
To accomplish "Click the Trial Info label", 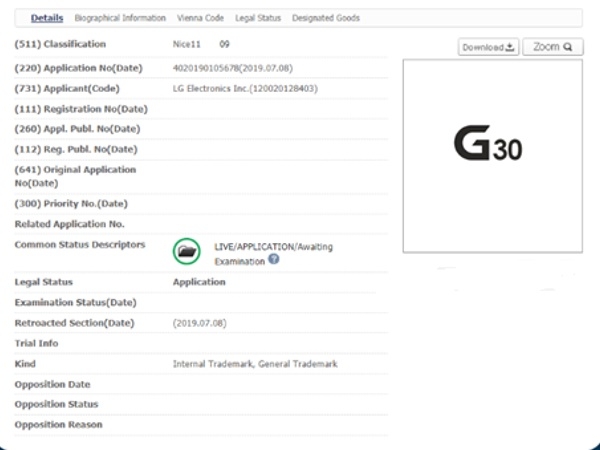I will [36, 344].
